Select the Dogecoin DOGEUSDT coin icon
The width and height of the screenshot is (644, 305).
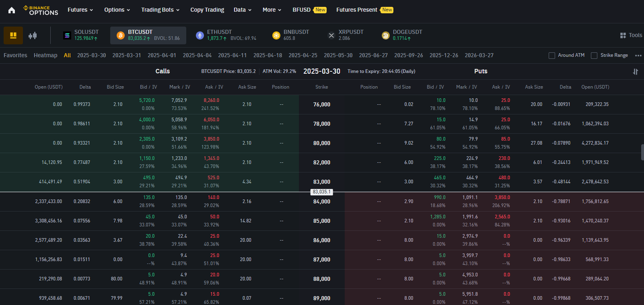[x=386, y=35]
